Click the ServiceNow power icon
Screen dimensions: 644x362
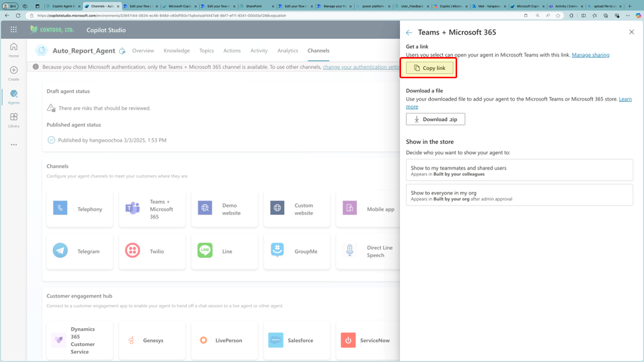pos(348,340)
